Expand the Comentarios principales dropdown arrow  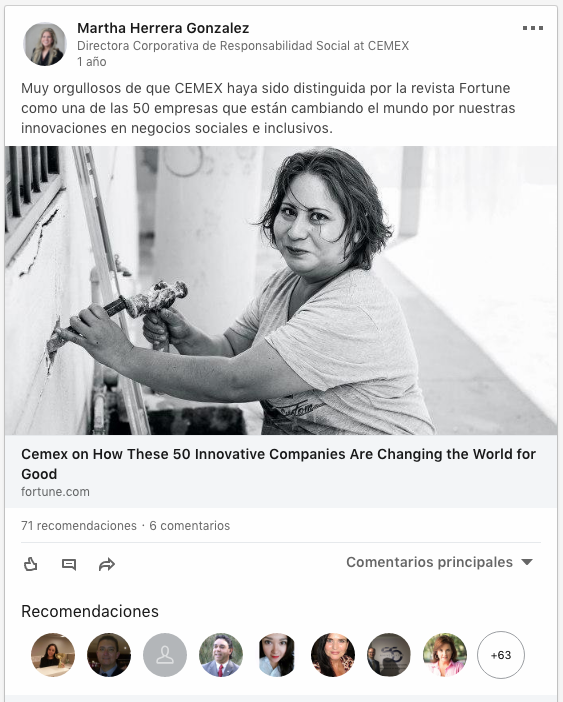coord(527,562)
